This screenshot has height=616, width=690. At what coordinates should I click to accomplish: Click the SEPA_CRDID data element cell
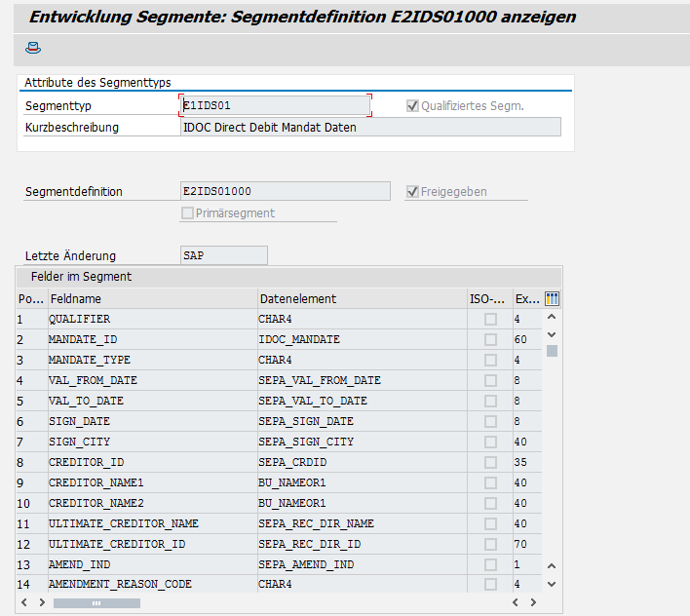coord(363,462)
